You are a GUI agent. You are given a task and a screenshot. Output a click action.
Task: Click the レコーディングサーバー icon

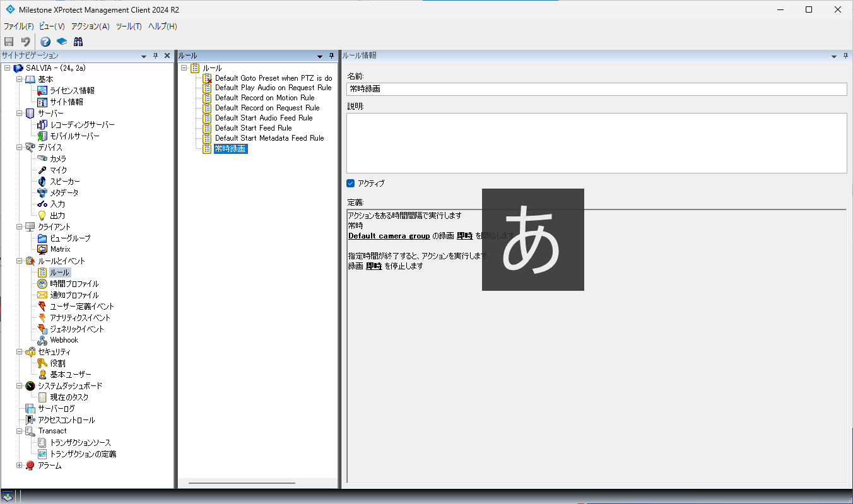[42, 125]
